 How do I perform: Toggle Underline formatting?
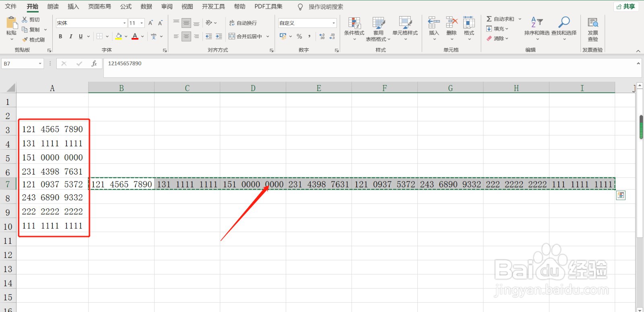tap(80, 36)
